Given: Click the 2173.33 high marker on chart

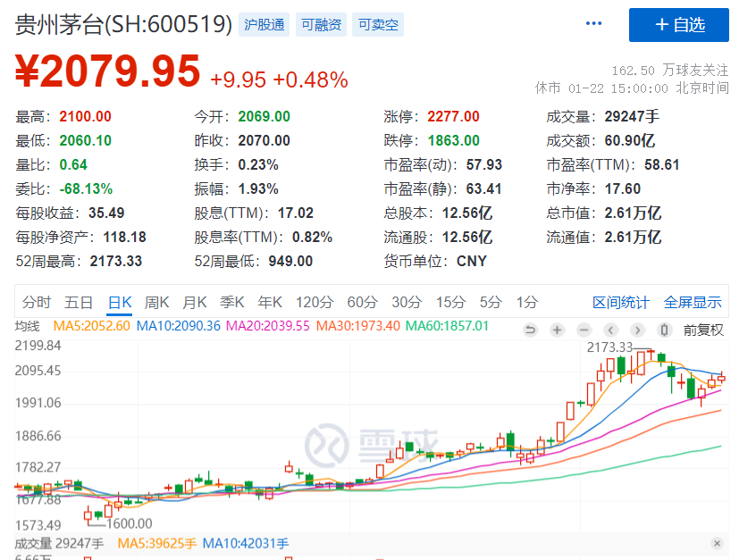Looking at the screenshot, I should pyautogui.click(x=608, y=347).
